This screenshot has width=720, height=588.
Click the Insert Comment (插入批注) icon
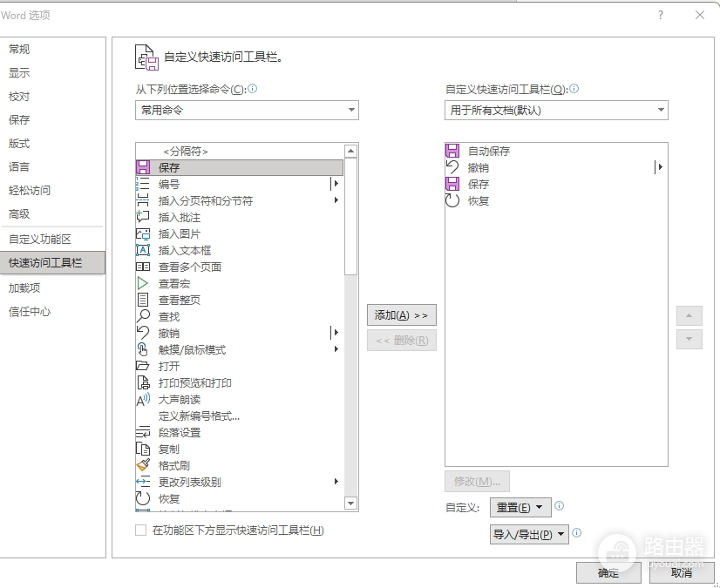tap(143, 217)
